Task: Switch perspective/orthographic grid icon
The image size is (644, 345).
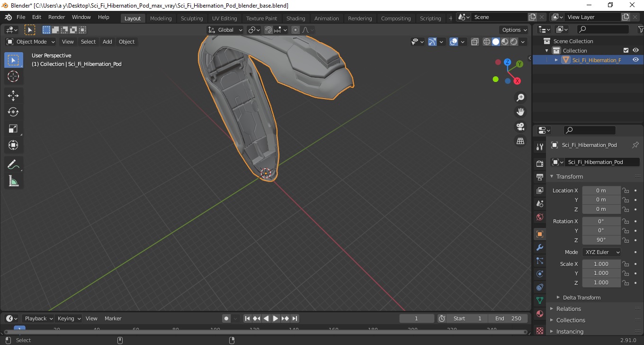Action: click(x=520, y=141)
